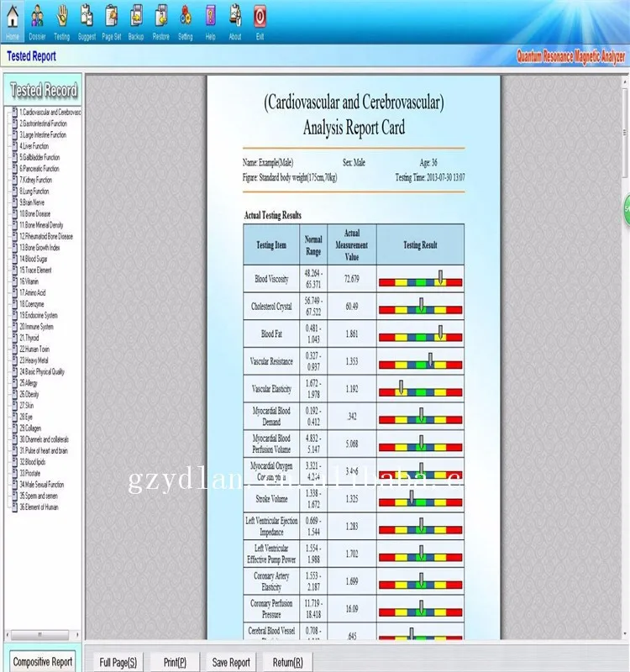
Task: Click the red Exit power icon
Action: point(260,16)
